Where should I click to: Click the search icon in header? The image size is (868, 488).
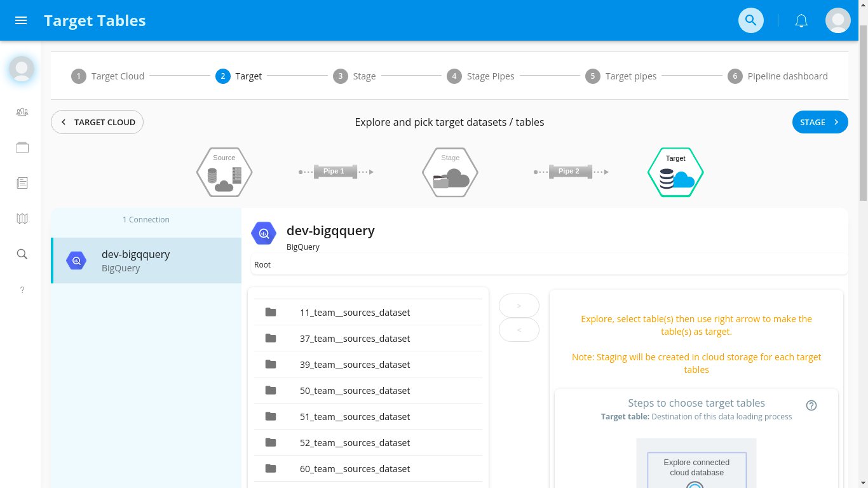click(x=750, y=20)
